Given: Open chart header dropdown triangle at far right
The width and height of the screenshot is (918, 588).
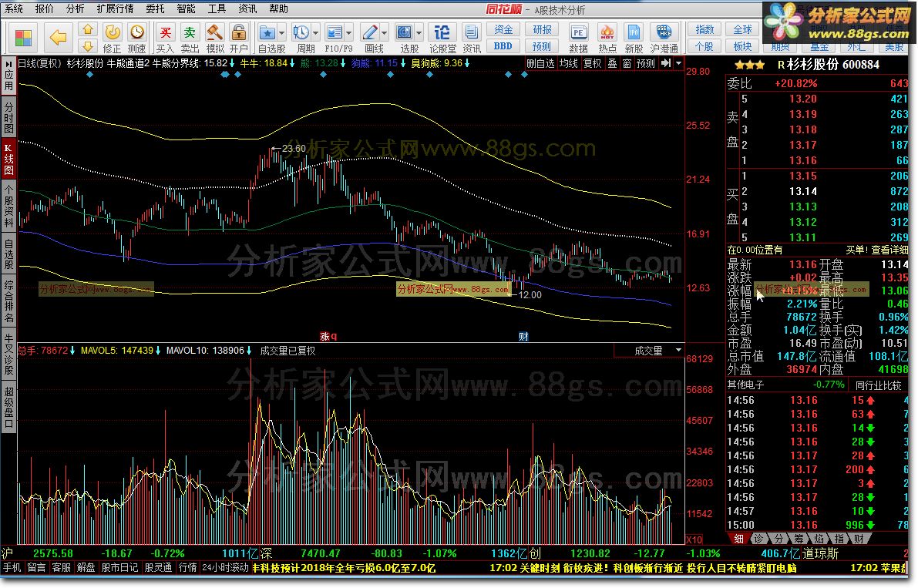Looking at the screenshot, I should (678, 63).
